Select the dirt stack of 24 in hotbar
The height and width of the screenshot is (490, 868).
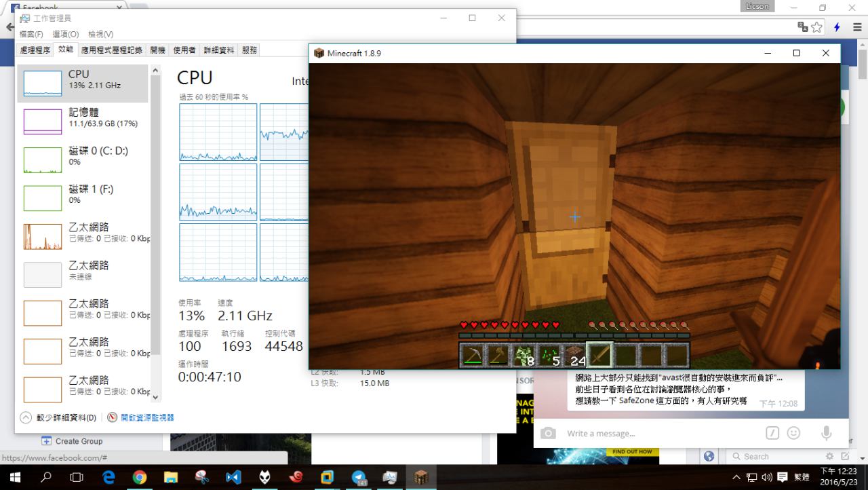pos(574,355)
